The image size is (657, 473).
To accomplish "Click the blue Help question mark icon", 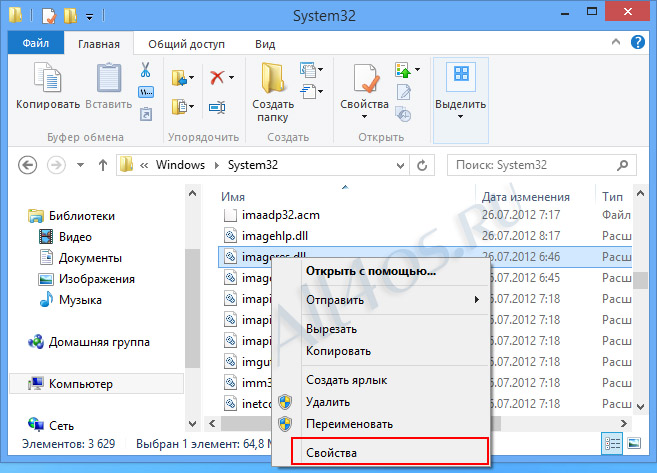I will (x=638, y=42).
